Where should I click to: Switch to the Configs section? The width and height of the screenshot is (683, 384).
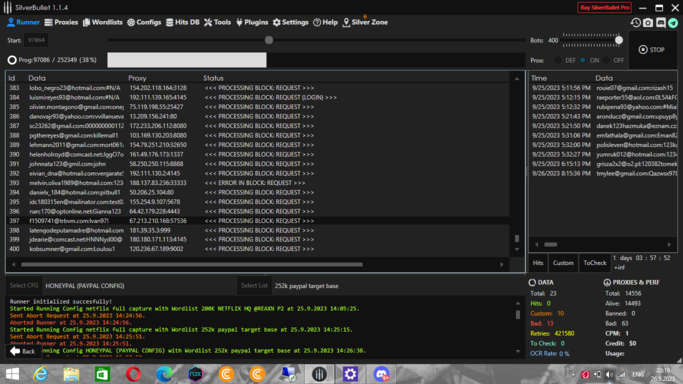(x=144, y=22)
